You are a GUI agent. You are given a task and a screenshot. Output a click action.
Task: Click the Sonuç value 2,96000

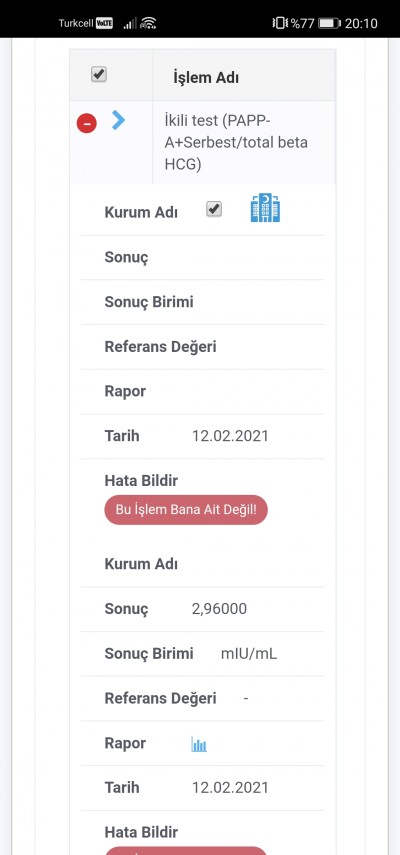pyautogui.click(x=219, y=609)
